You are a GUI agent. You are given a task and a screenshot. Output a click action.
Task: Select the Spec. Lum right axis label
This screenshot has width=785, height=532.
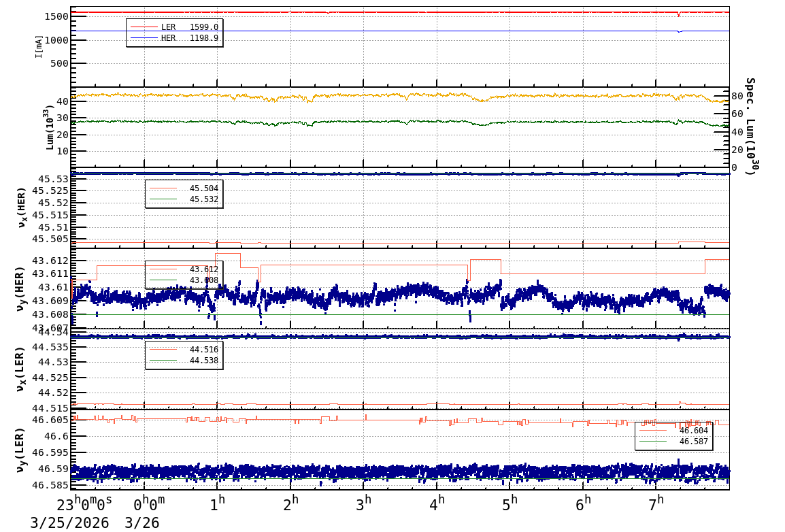(x=750, y=126)
